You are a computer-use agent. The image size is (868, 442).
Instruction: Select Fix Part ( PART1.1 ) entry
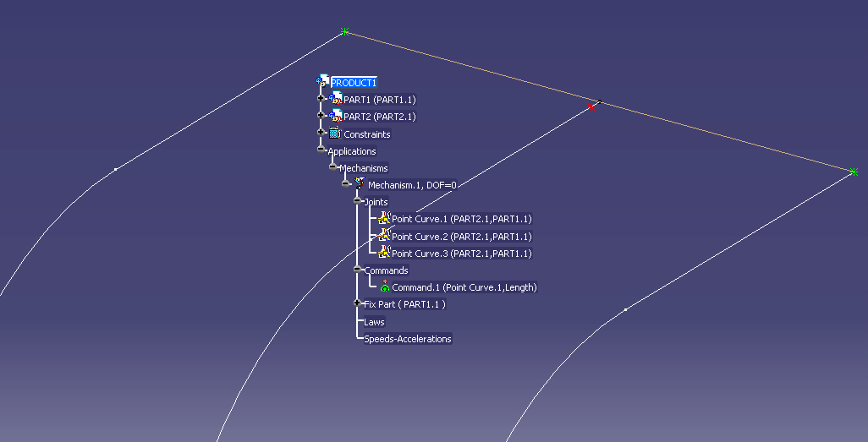404,304
